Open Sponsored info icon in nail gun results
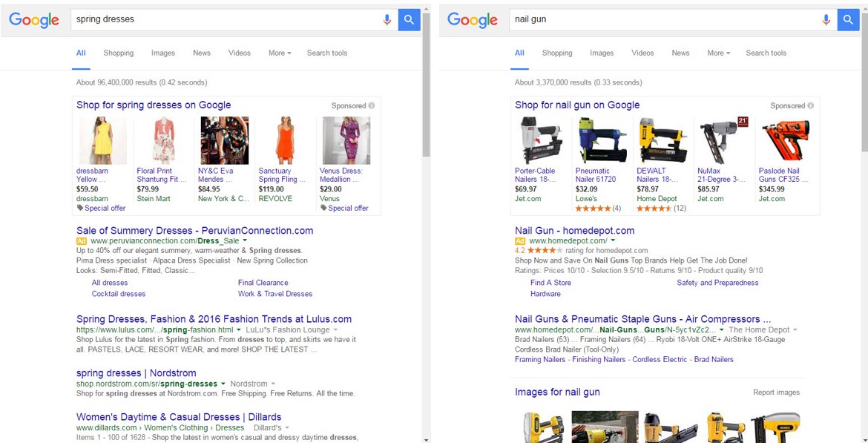 coord(810,106)
